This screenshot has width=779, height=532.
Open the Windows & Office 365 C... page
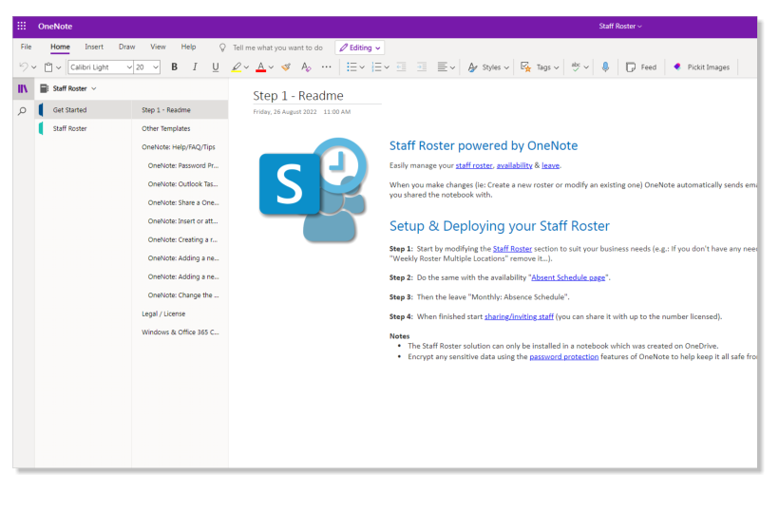tap(180, 332)
